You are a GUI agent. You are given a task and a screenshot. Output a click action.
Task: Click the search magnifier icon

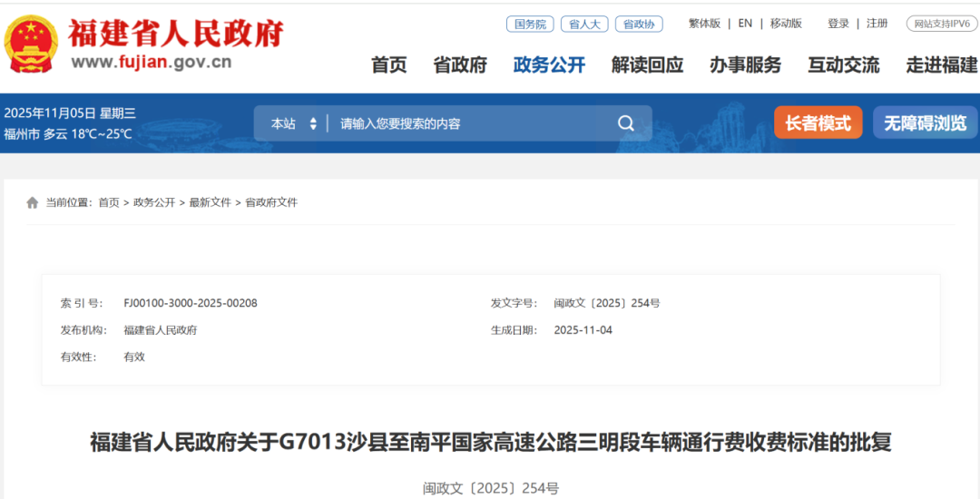pyautogui.click(x=626, y=123)
